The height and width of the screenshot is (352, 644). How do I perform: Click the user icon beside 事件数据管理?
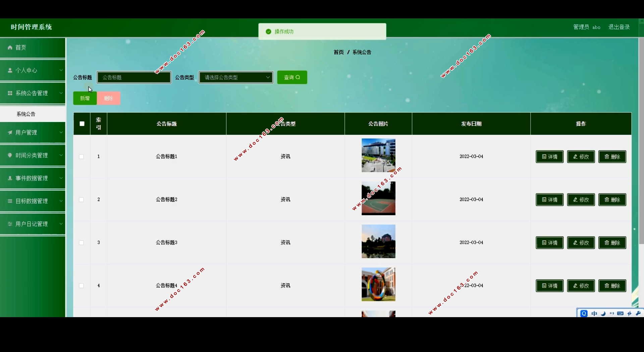point(10,178)
